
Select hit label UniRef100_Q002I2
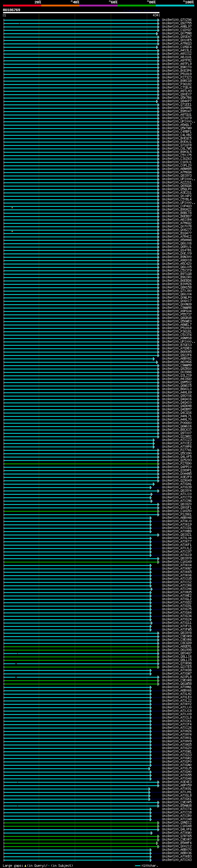coord(177,846)
